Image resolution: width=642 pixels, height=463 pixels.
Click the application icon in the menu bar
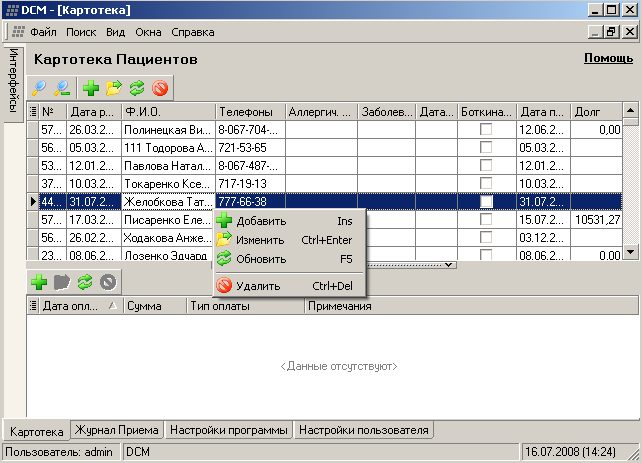pyautogui.click(x=18, y=32)
